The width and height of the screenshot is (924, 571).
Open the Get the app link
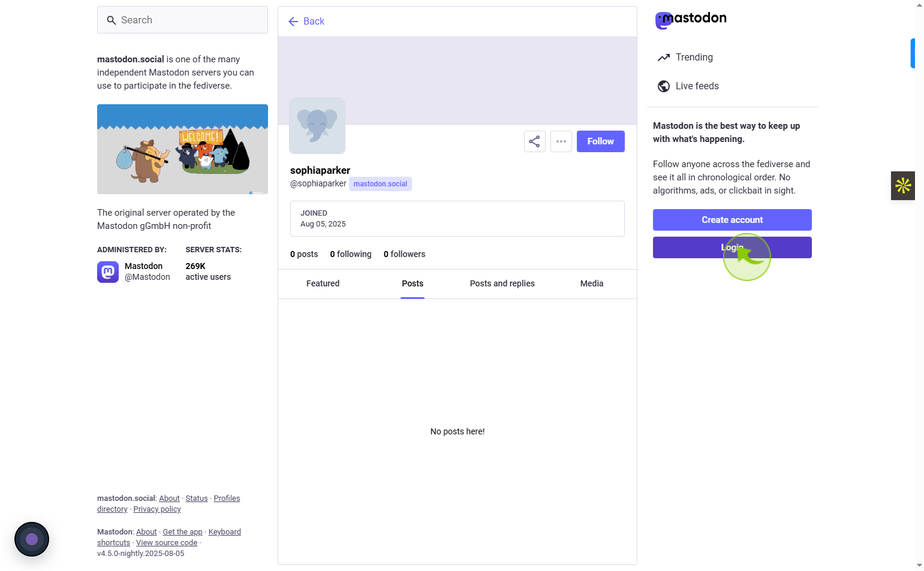182,532
